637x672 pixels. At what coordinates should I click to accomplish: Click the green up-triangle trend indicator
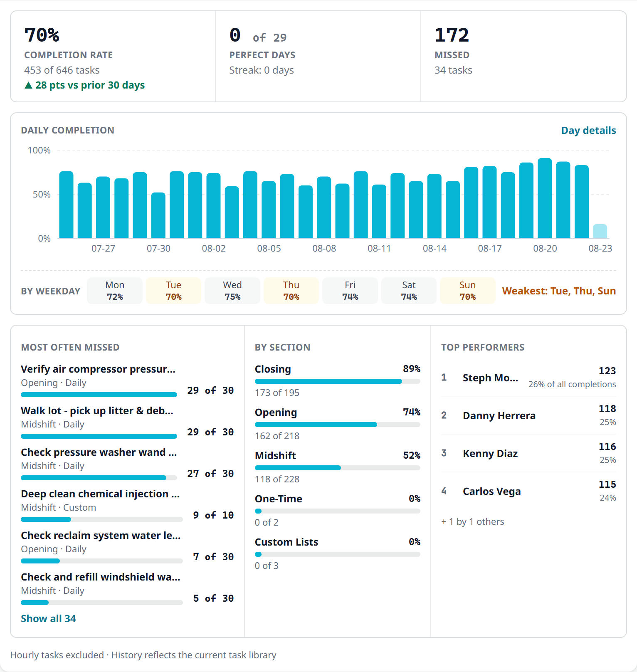[x=28, y=85]
